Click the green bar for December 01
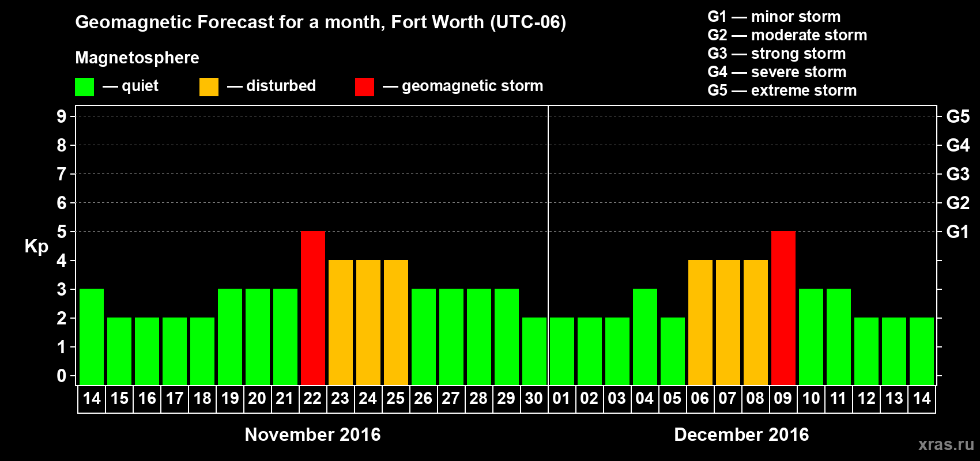The image size is (980, 461). point(562,351)
